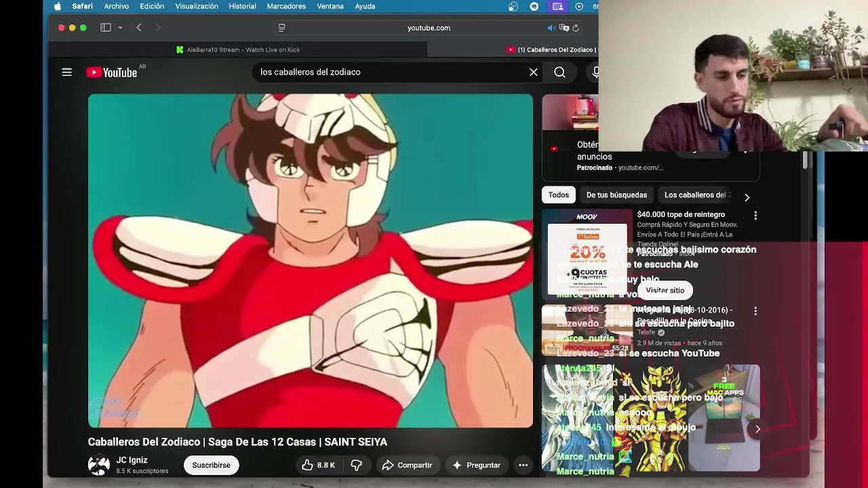Switch to Caballeros Del Zodiaco YouTube tab

pos(552,49)
